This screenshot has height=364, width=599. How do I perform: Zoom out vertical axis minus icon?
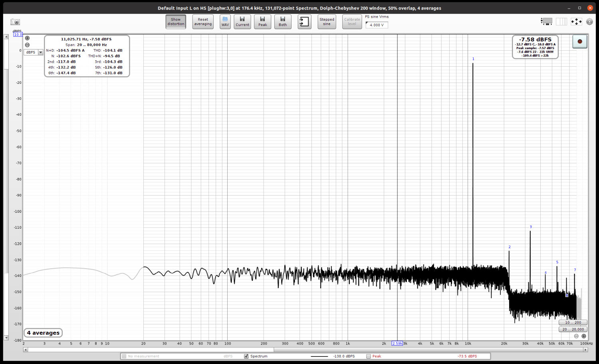point(27,45)
